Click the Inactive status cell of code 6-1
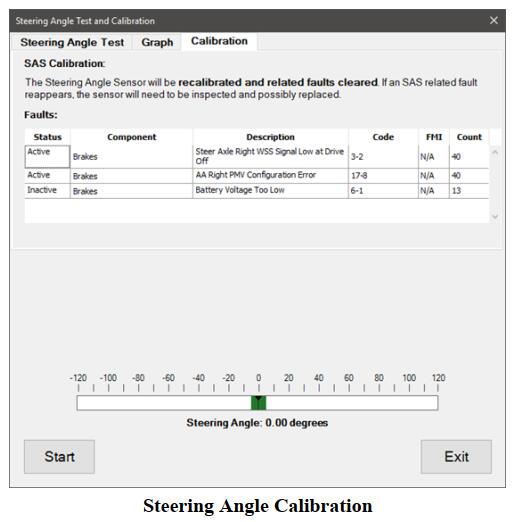 pyautogui.click(x=47, y=191)
